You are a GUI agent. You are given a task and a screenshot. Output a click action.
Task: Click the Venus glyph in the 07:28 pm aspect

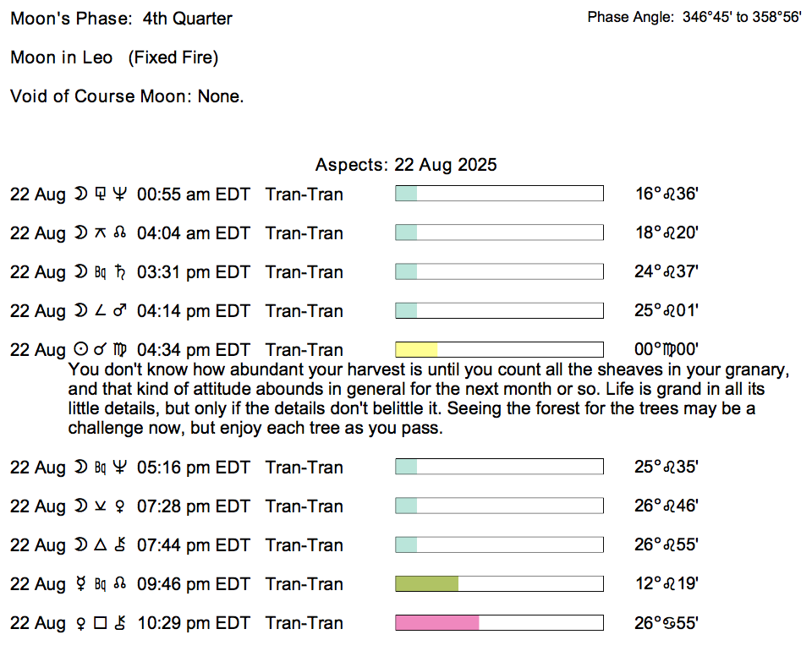(119, 506)
